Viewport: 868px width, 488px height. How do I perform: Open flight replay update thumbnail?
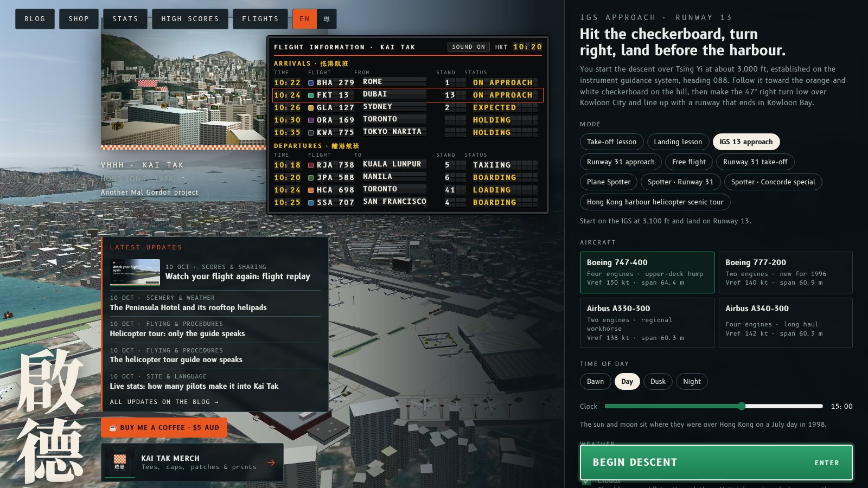(135, 272)
